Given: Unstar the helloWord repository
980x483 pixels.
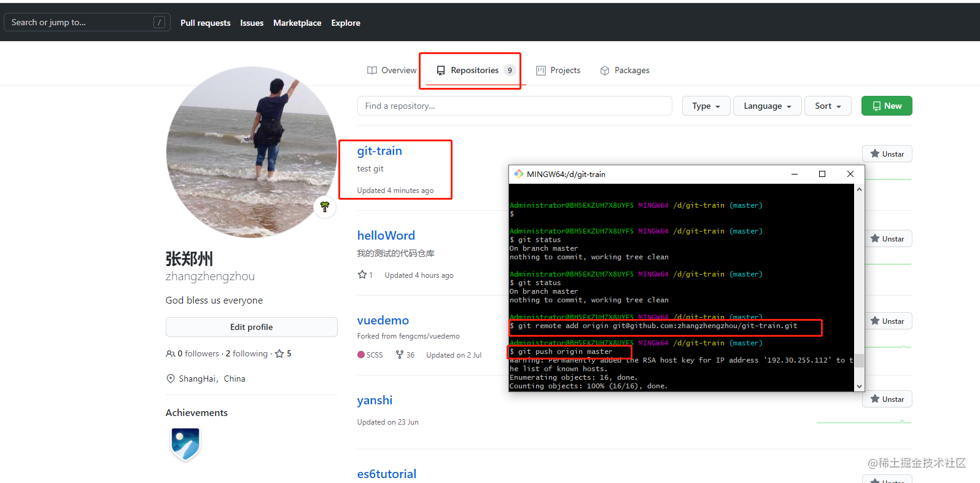Looking at the screenshot, I should coord(887,238).
